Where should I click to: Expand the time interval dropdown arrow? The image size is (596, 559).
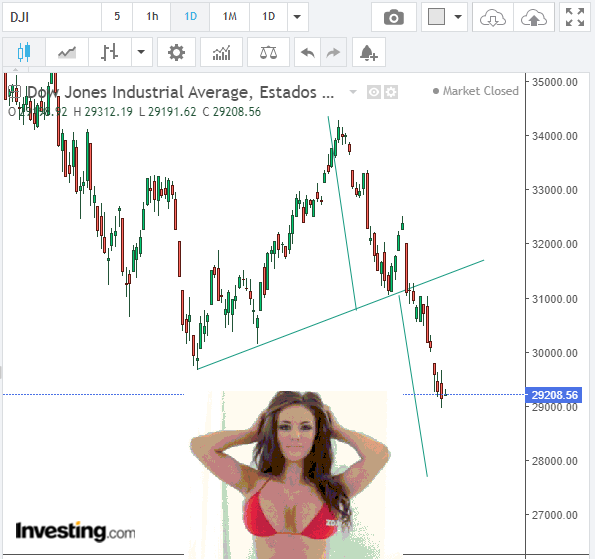point(298,17)
